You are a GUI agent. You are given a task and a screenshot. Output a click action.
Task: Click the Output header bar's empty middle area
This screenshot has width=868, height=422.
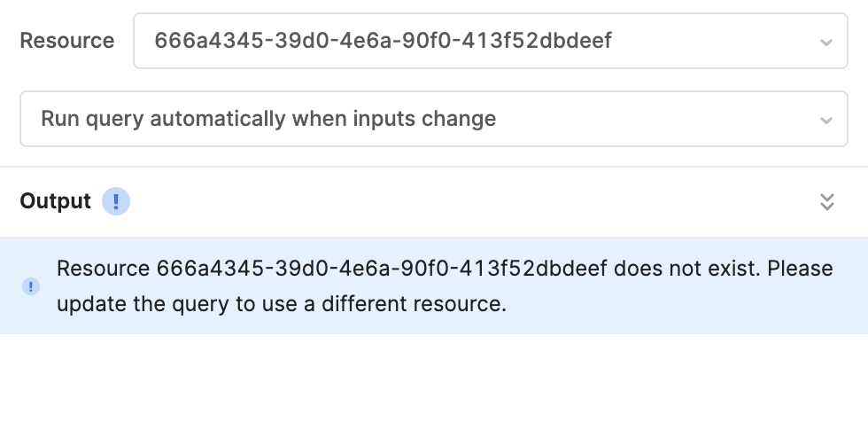tap(470, 201)
